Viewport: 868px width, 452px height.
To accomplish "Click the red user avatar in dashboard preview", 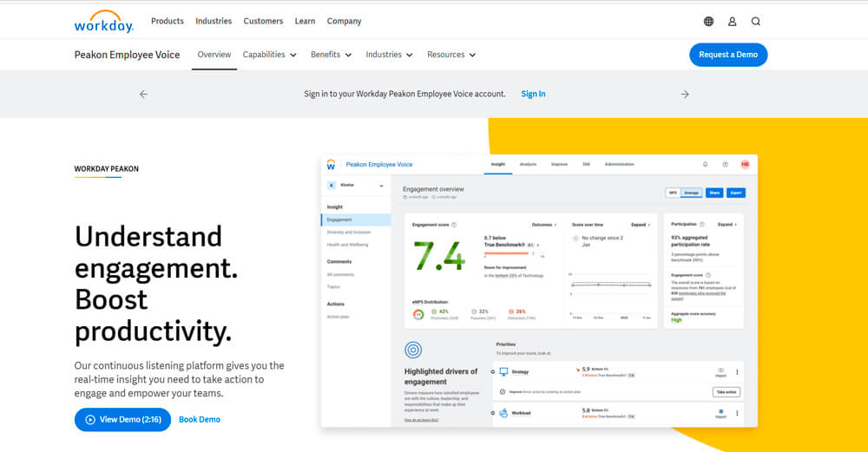I will 745,164.
